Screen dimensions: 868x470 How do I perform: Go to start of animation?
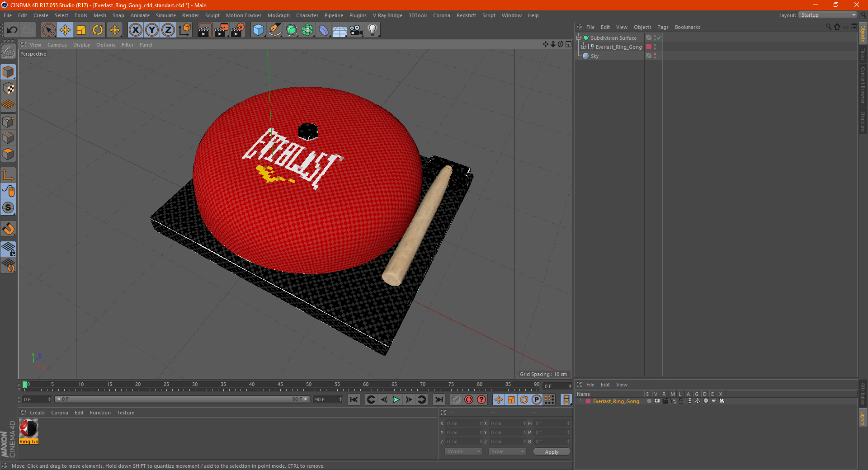pos(354,399)
